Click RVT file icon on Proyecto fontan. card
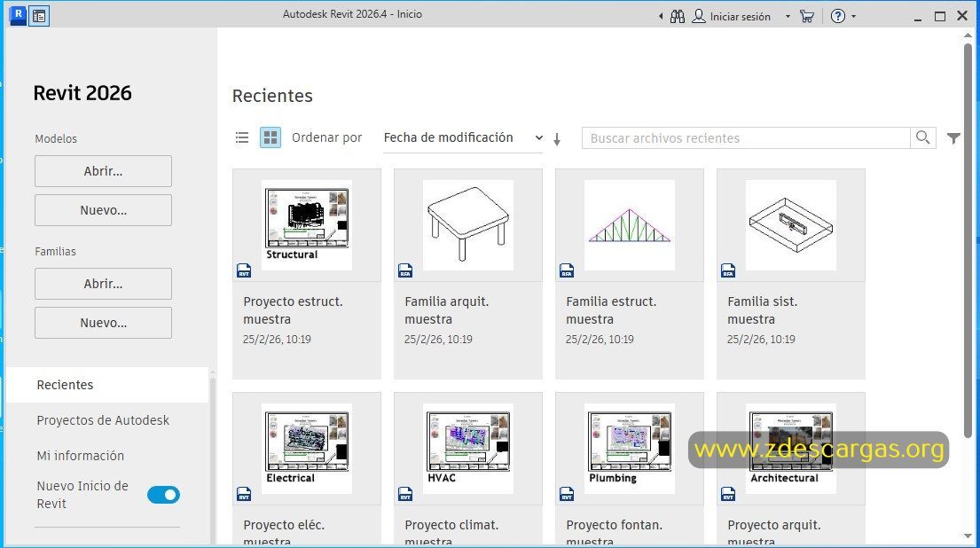 [x=566, y=494]
